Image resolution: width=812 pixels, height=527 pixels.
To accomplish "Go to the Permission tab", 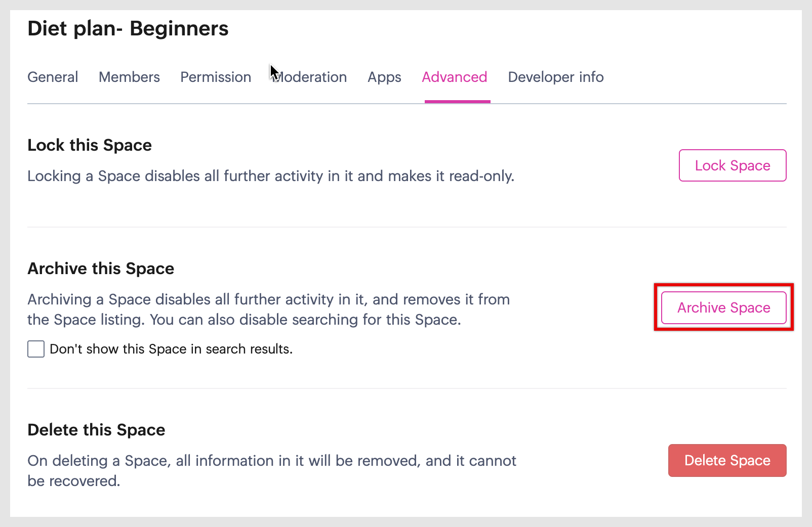I will point(216,77).
